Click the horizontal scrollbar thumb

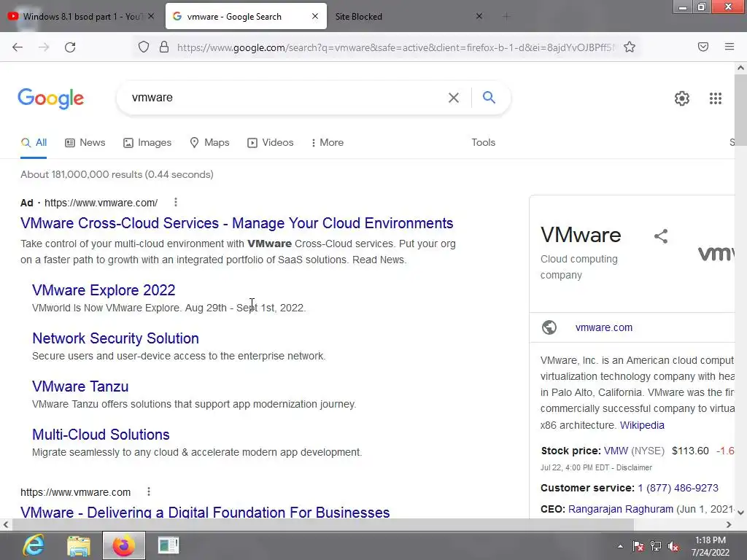pyautogui.click(x=322, y=525)
